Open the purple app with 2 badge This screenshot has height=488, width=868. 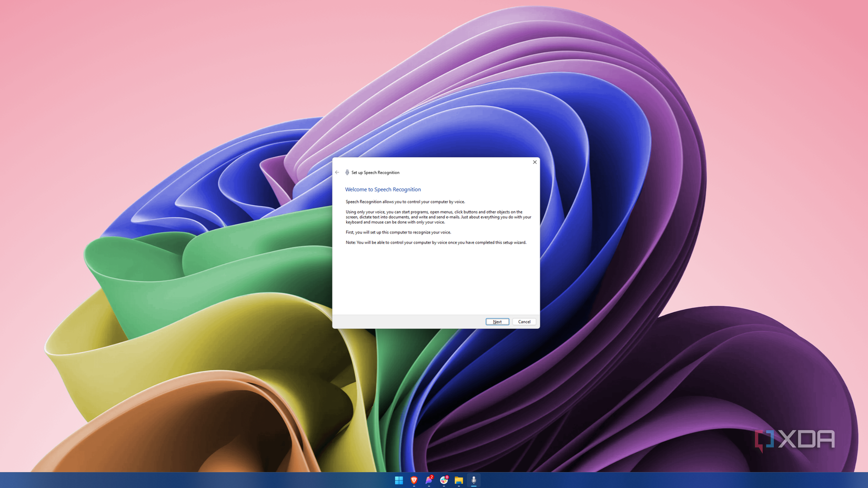429,480
